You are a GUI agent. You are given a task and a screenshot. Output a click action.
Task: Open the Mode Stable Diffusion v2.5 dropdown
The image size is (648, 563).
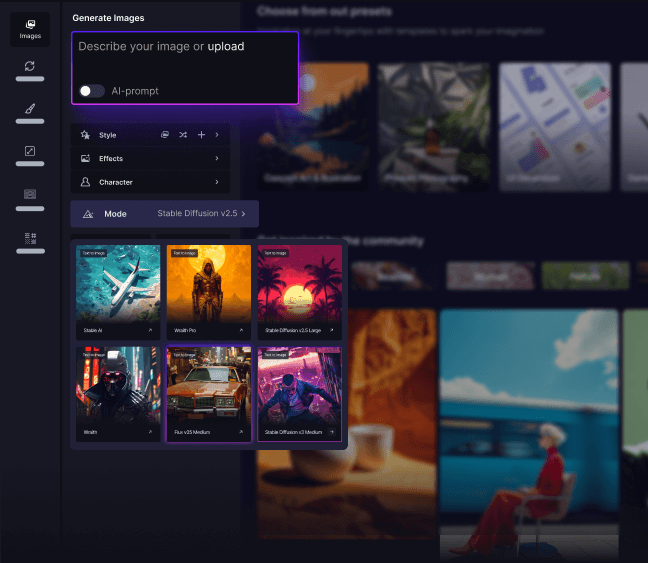pyautogui.click(x=164, y=214)
